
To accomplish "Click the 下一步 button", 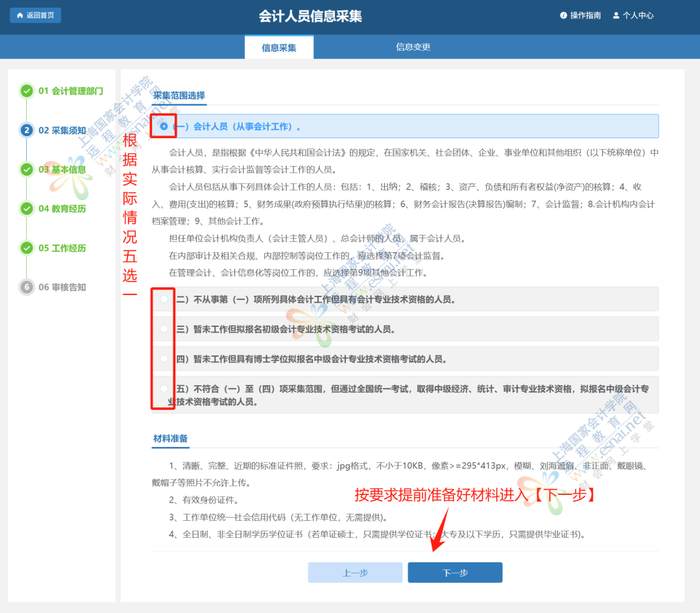I will point(455,572).
